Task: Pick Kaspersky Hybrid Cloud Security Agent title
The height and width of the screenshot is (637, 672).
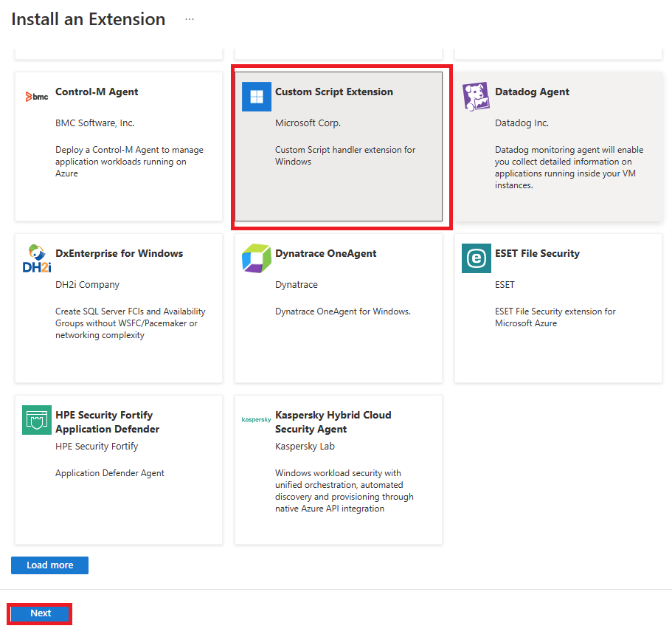Action: pyautogui.click(x=333, y=422)
